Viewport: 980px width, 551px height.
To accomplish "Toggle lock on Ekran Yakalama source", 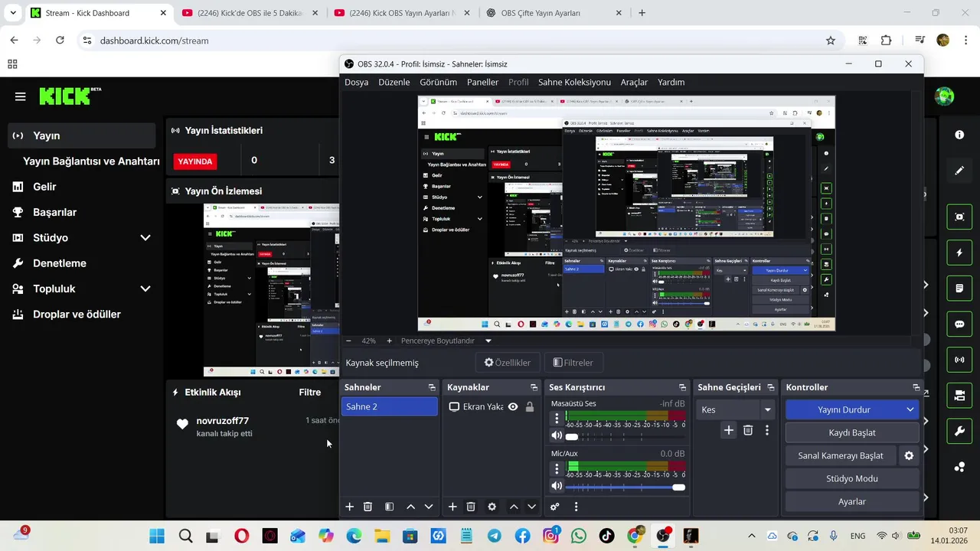I will 530,407.
